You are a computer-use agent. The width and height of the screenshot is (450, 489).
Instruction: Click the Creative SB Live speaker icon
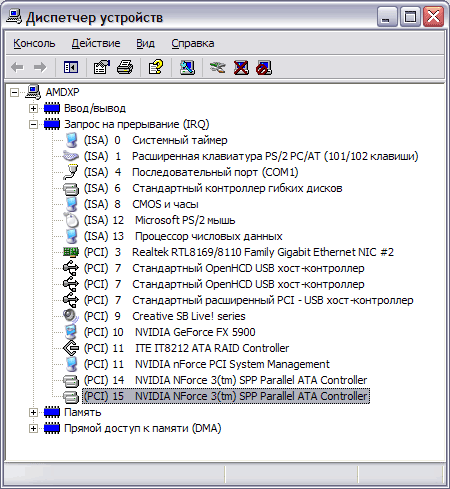pos(71,316)
